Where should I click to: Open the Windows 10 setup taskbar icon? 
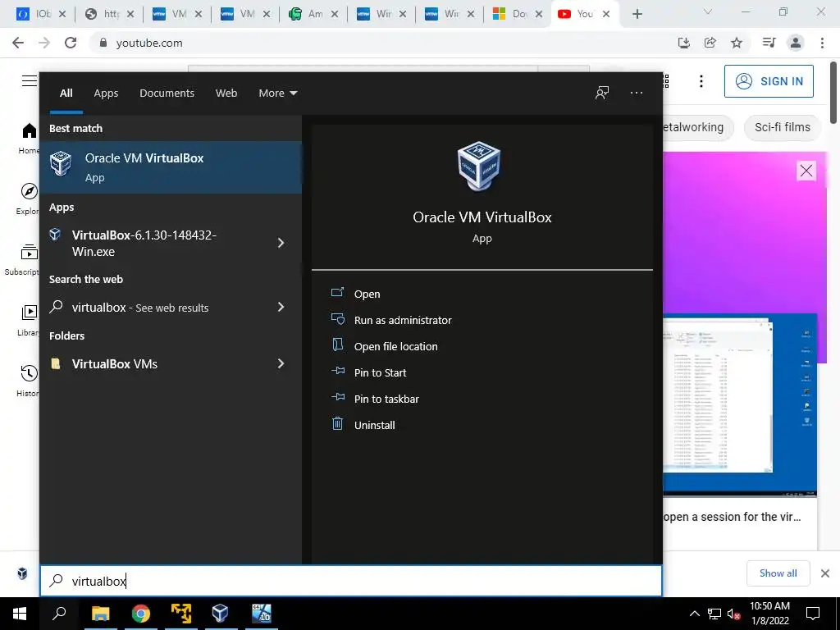click(262, 614)
